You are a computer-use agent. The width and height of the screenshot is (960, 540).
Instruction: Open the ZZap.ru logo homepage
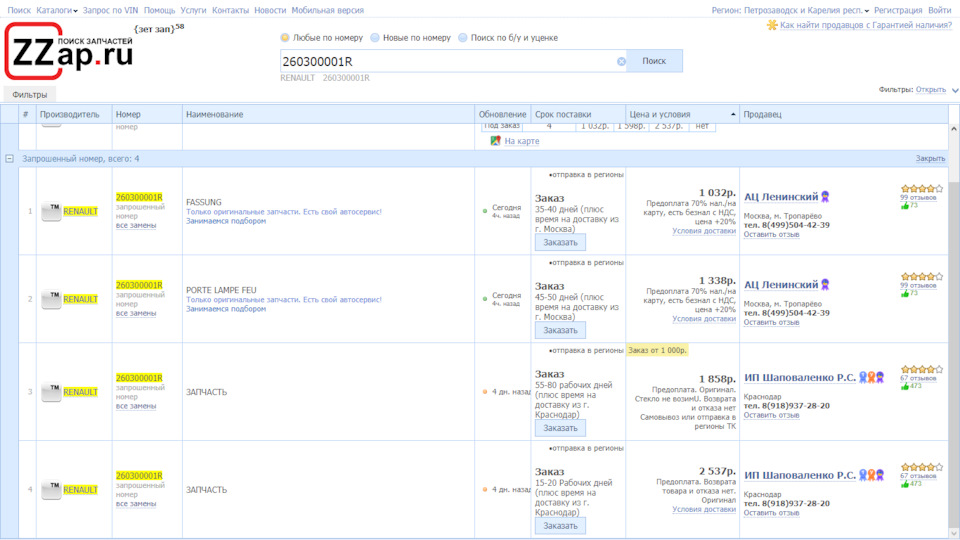tap(69, 51)
